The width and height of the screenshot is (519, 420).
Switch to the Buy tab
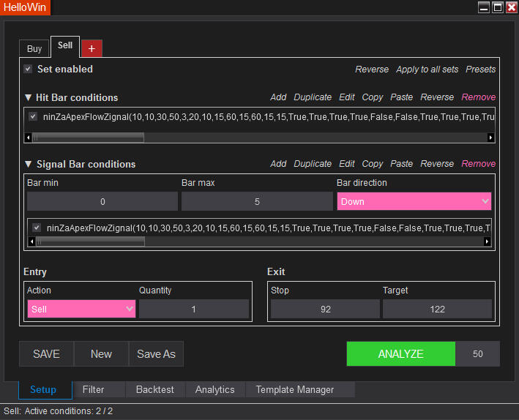click(x=34, y=49)
